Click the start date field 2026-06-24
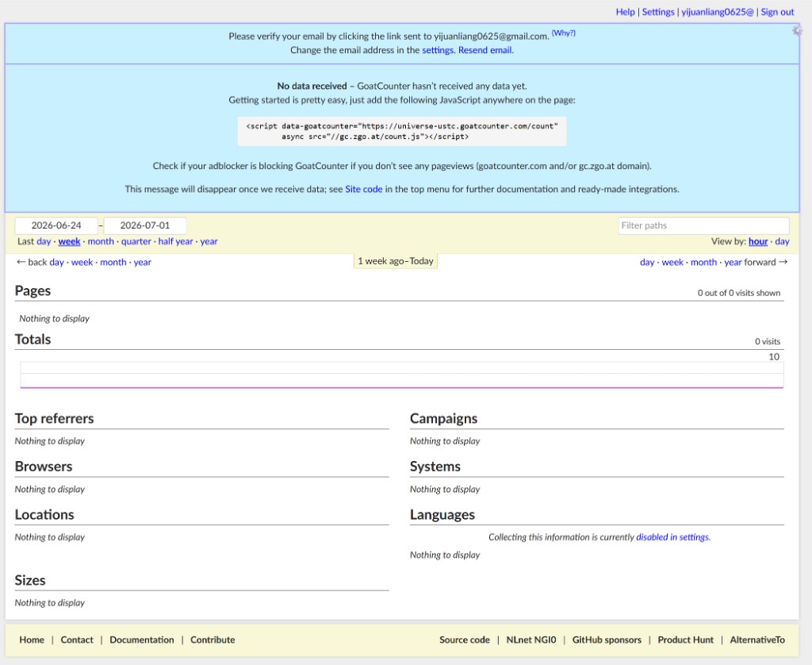 coord(56,225)
